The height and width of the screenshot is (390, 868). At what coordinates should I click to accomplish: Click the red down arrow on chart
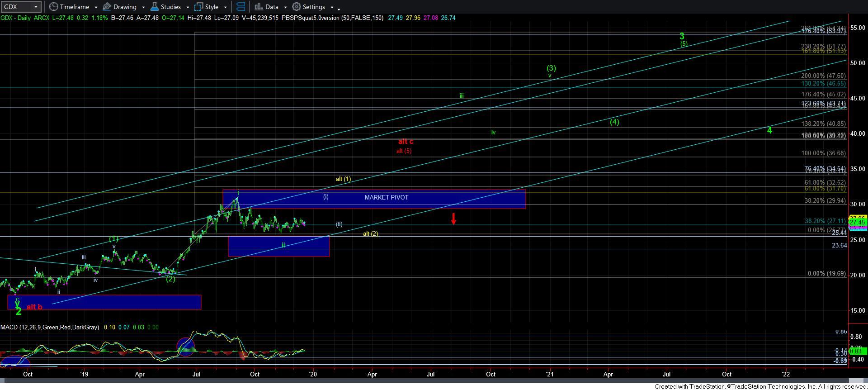pos(453,219)
